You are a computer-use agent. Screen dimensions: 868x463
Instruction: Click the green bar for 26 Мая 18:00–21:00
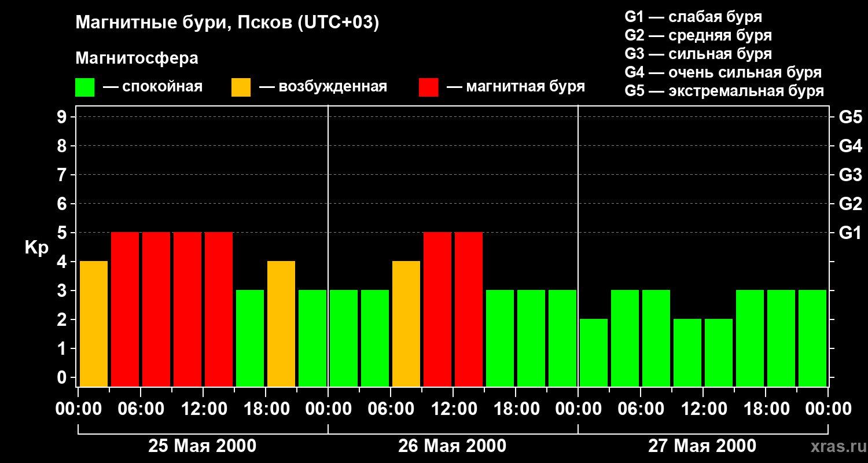[x=531, y=339]
